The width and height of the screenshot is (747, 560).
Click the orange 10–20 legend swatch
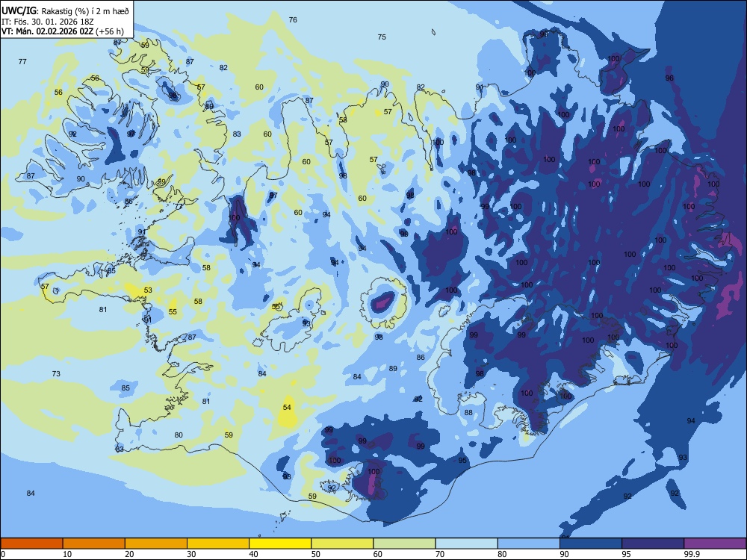click(x=94, y=544)
